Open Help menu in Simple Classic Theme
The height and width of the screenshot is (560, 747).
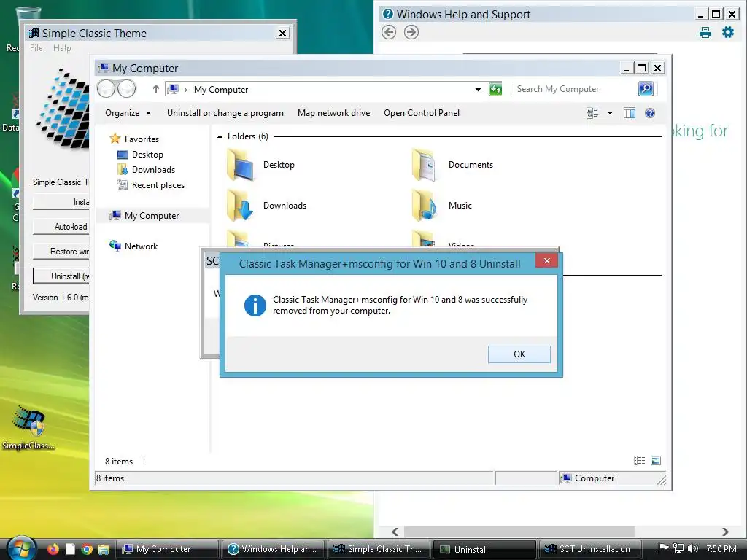click(x=62, y=48)
